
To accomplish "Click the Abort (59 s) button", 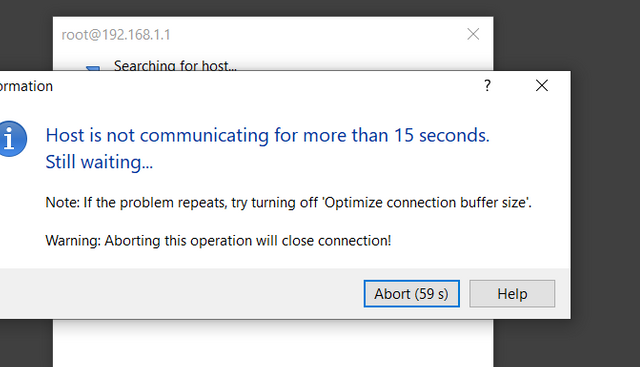I will [411, 294].
